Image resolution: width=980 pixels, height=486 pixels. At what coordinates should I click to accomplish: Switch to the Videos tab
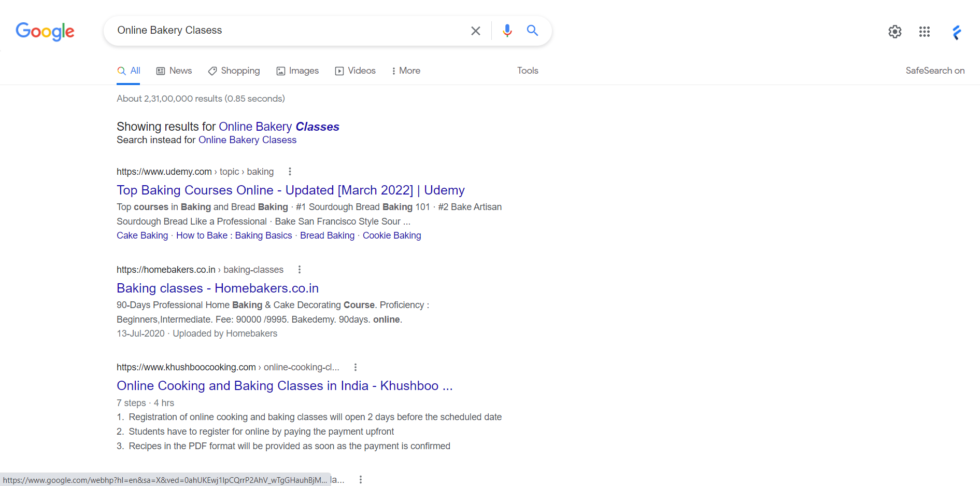(356, 71)
